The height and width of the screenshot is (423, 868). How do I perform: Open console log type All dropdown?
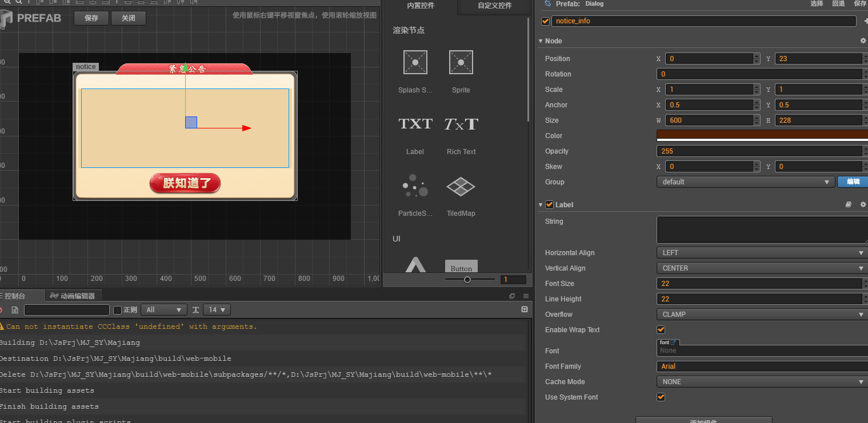coord(164,310)
